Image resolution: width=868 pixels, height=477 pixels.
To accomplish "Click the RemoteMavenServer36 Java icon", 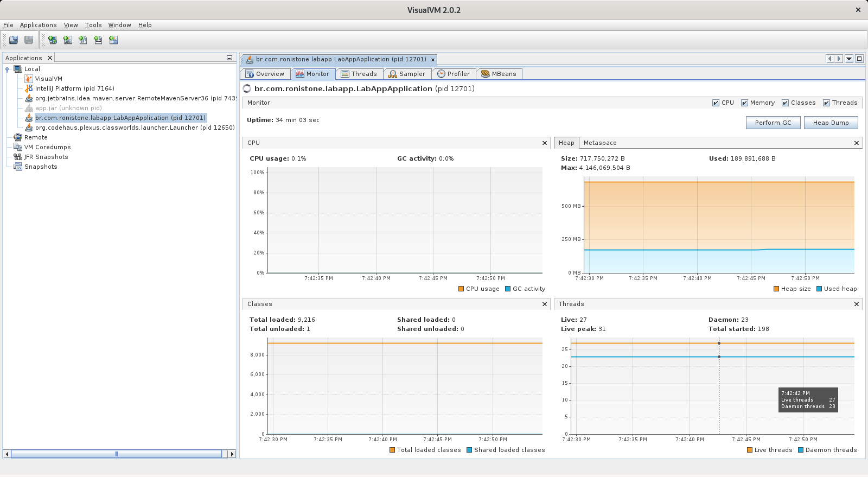I will coord(29,98).
